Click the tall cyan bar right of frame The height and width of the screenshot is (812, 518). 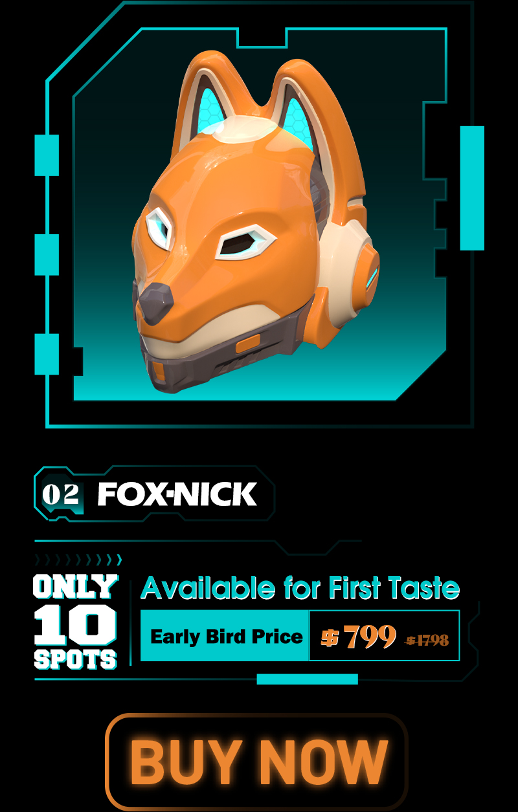(472, 188)
